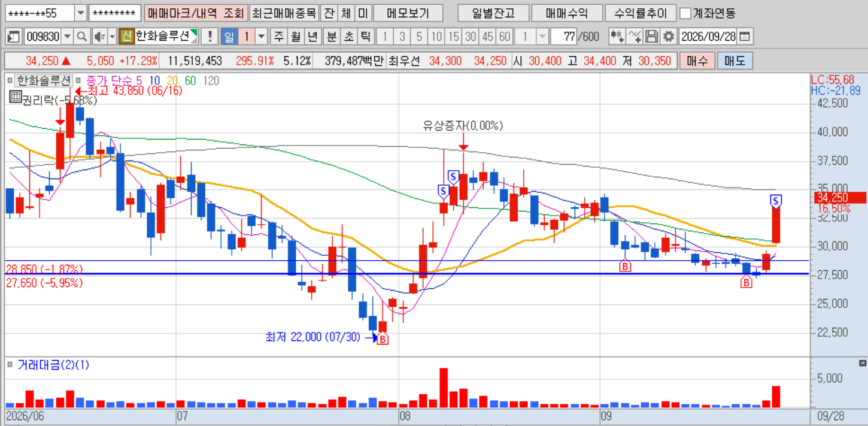Switch chart to 초 second period

pos(348,37)
